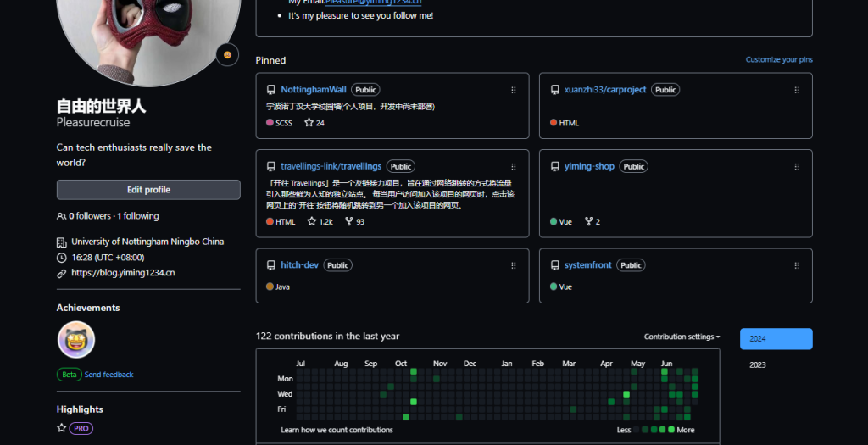Click the PRO badge under Highlights
Viewport: 868px width, 445px height.
(81, 428)
